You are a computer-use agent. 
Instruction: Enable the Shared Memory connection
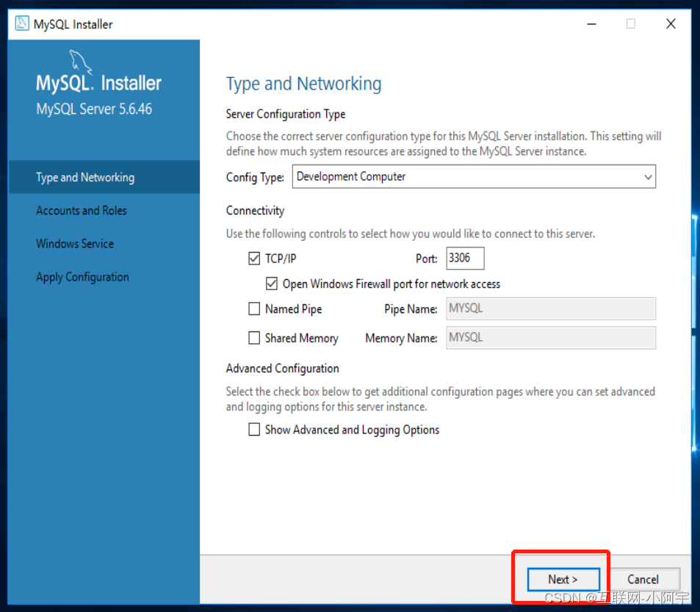[x=253, y=338]
